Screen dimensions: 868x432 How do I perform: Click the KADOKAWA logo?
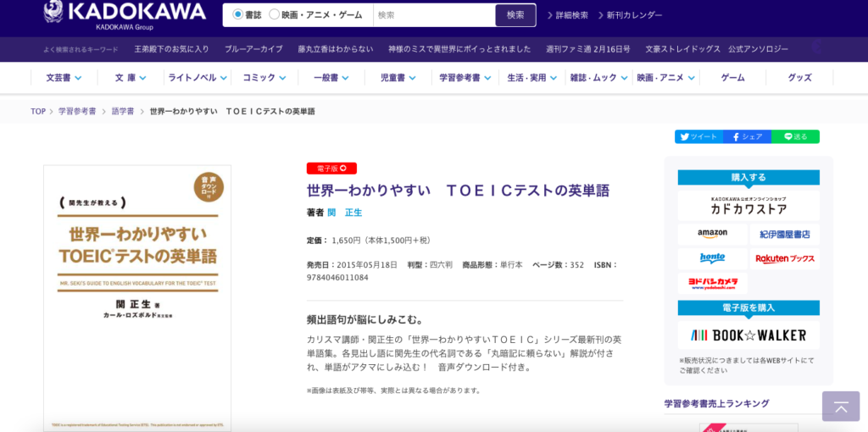coord(125,14)
